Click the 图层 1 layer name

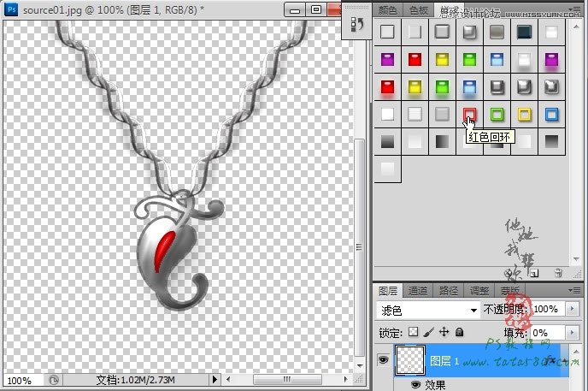(x=444, y=361)
